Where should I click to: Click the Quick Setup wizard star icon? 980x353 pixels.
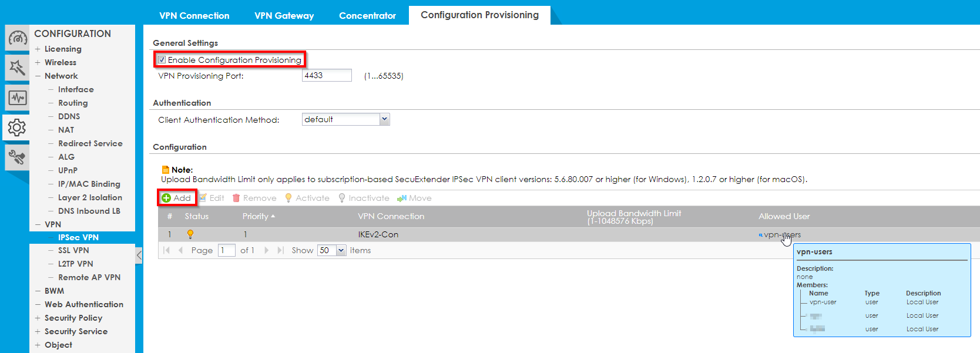click(x=17, y=68)
